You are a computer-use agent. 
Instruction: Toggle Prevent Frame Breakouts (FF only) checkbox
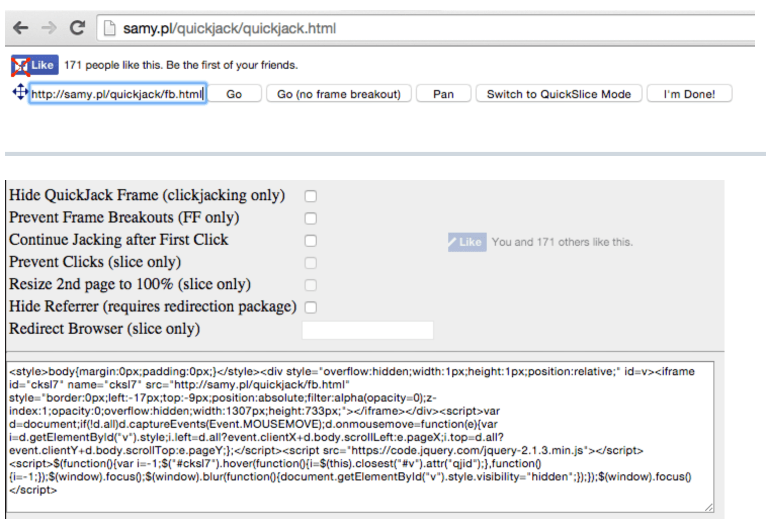(311, 218)
